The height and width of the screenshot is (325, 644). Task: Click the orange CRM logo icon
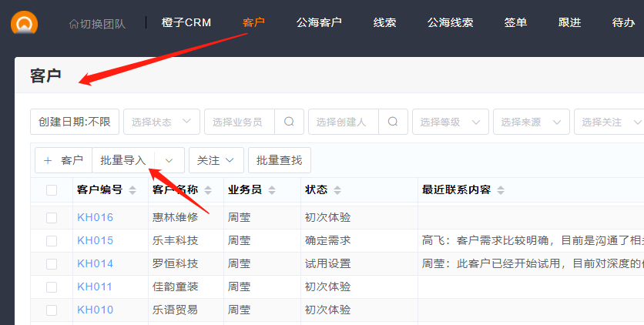click(25, 22)
